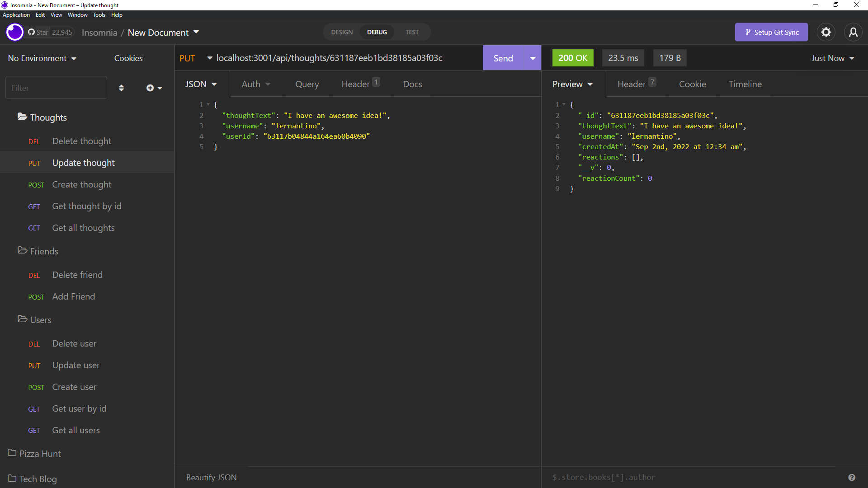Click the Thoughts folder icon
Viewport: 868px width, 488px height.
pos(22,117)
